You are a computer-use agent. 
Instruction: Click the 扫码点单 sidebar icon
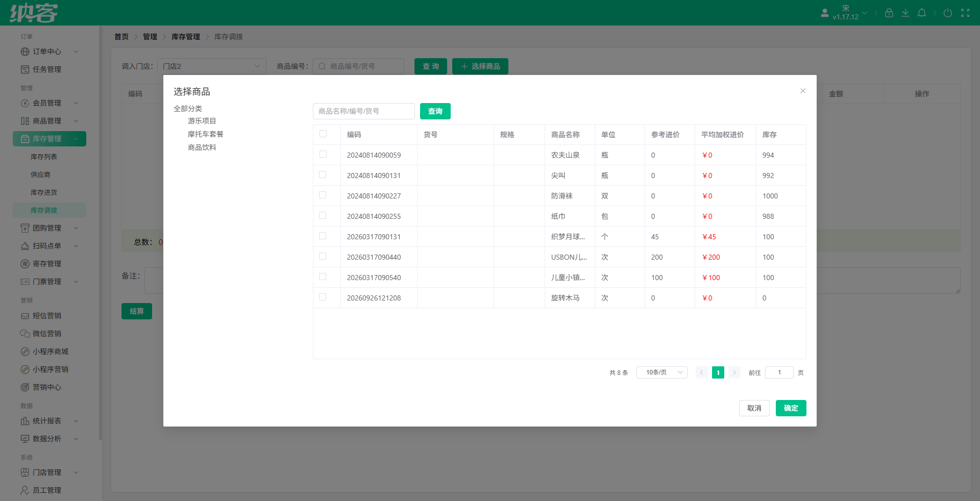coord(25,246)
